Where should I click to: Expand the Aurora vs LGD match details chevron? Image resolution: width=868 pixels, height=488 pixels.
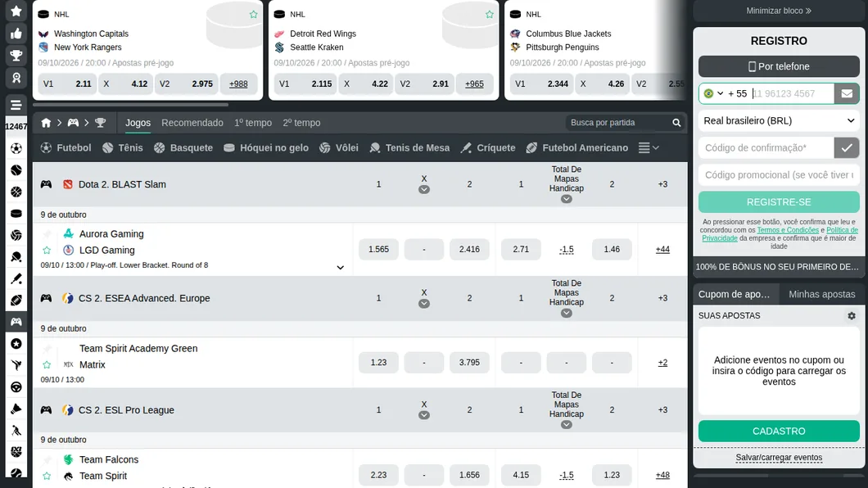(x=341, y=268)
